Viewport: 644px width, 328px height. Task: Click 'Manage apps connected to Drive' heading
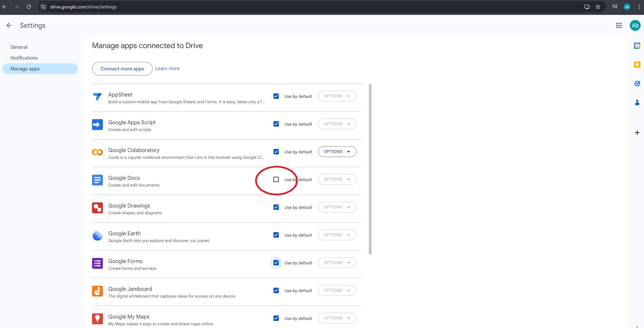click(x=148, y=46)
